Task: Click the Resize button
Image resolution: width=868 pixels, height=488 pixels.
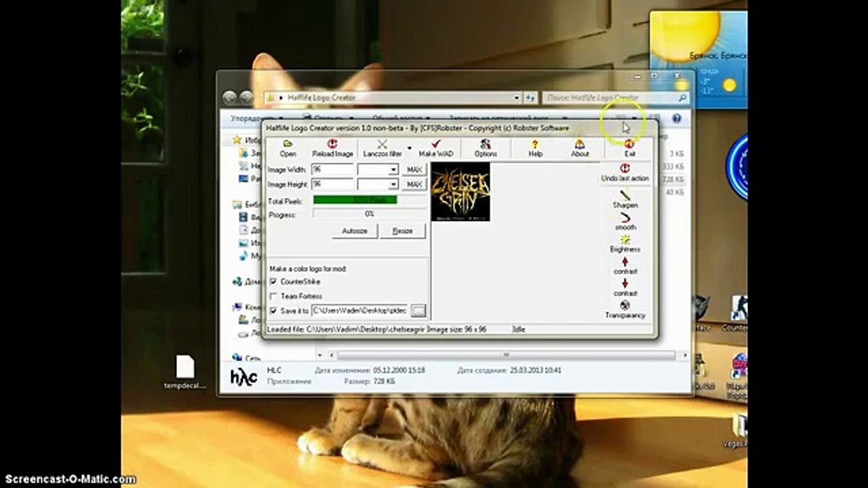Action: 402,231
